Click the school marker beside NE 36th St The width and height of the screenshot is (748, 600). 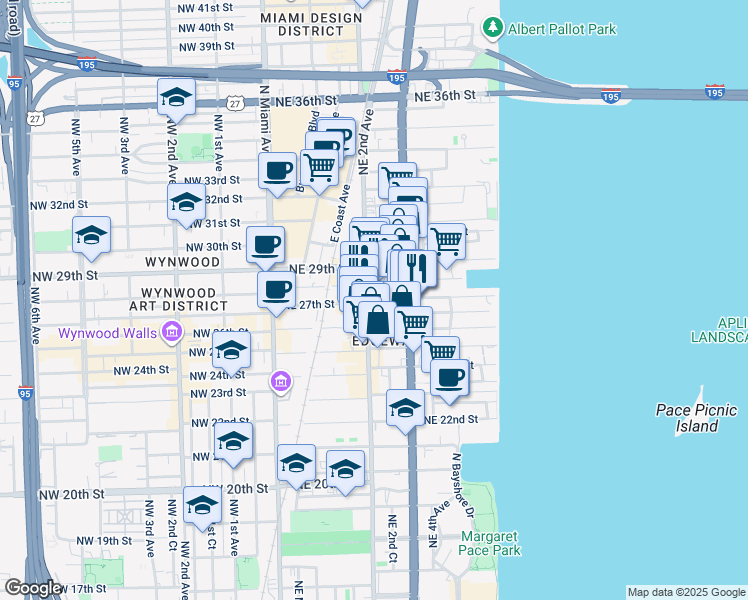coord(176,98)
